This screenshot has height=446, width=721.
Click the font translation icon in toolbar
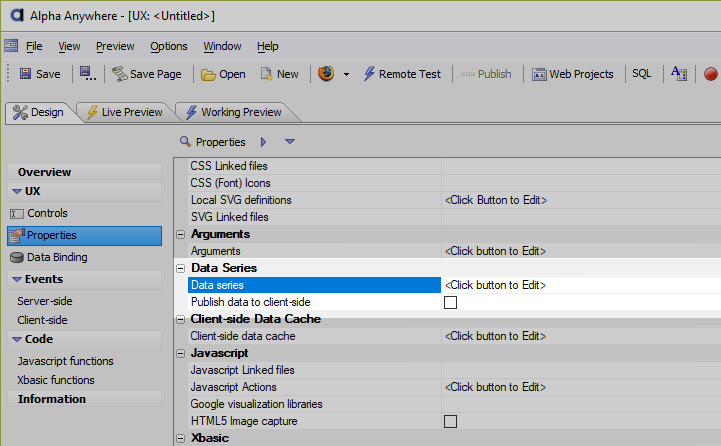(679, 73)
